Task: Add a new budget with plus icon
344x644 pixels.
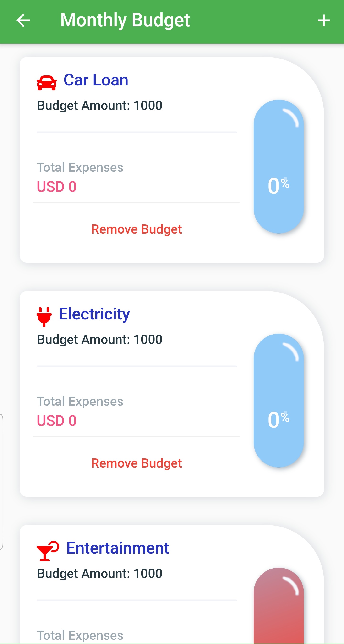Action: pos(323,21)
